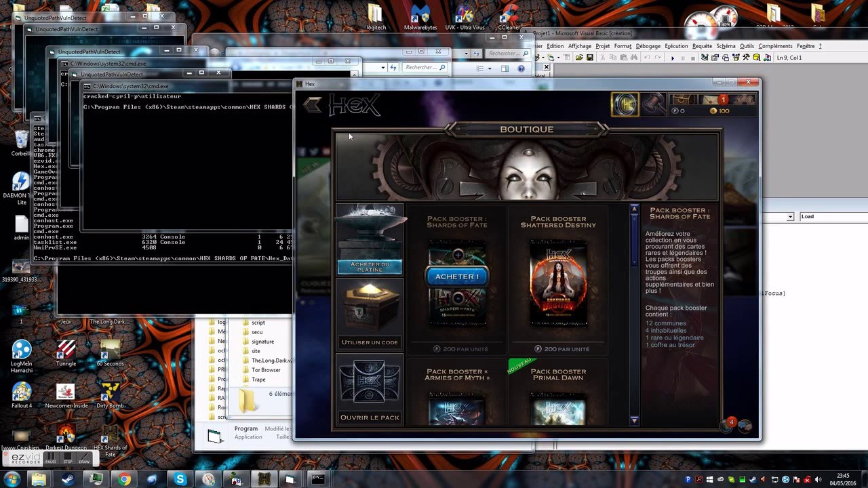Click the Hex shop scrollbar up arrow
This screenshot has width=868, height=488.
point(635,209)
